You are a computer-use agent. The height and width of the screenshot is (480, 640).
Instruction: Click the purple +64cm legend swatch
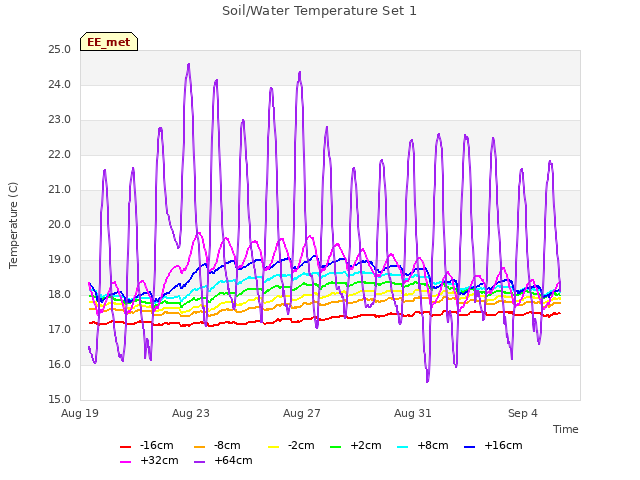(199, 462)
